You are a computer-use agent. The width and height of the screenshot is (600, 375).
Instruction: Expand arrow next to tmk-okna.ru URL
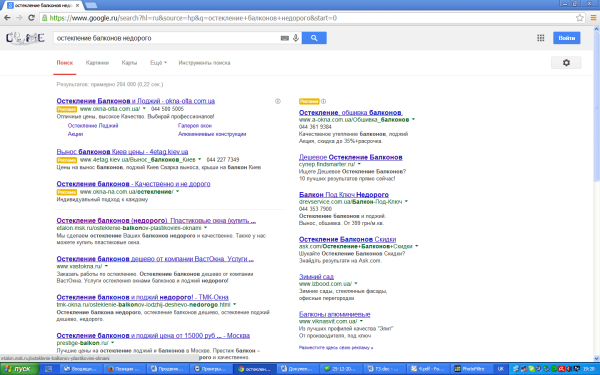tap(235, 305)
